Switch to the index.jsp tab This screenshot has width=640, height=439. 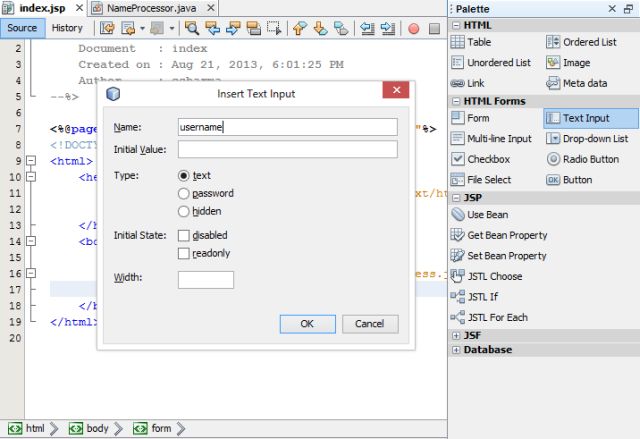[x=42, y=8]
